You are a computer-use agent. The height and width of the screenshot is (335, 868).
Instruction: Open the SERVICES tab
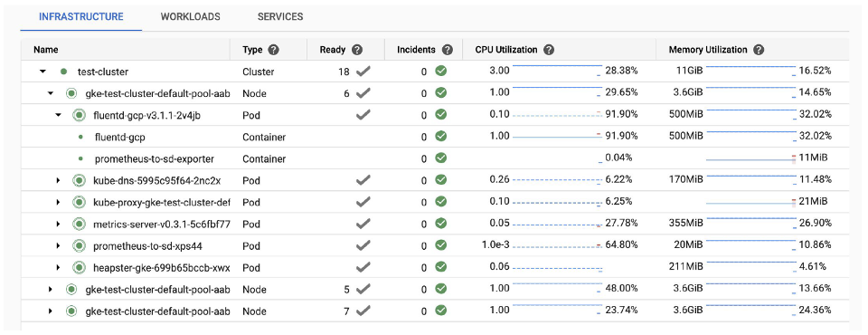coord(280,16)
